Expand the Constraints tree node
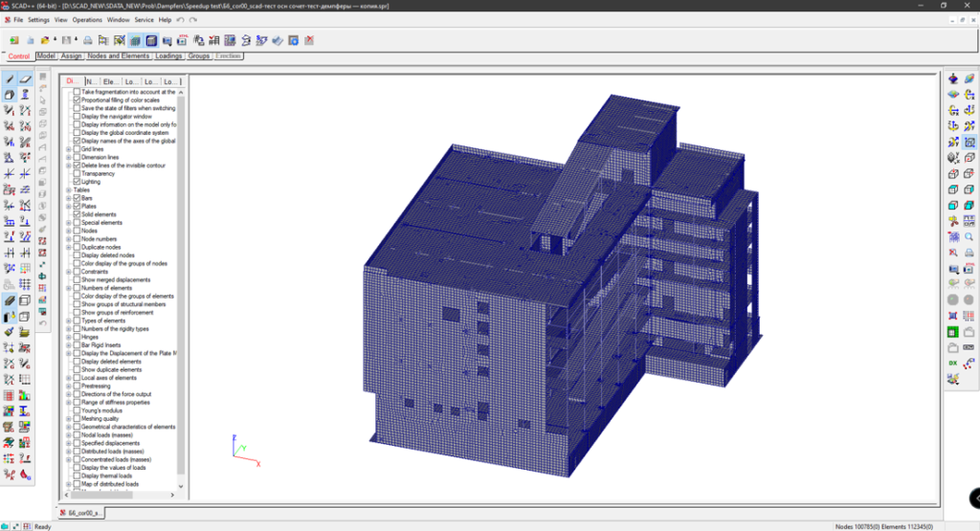 coord(68,271)
